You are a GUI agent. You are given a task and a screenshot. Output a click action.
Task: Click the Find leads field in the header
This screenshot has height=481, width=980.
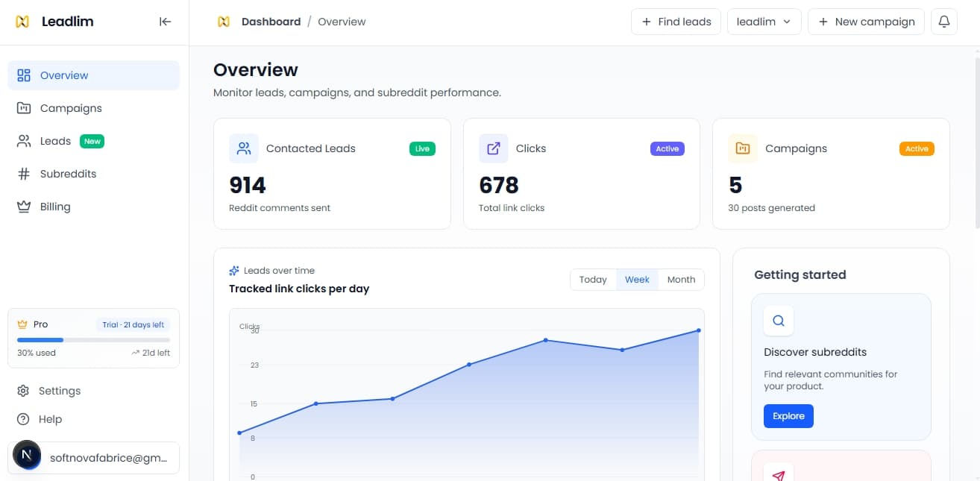676,22
